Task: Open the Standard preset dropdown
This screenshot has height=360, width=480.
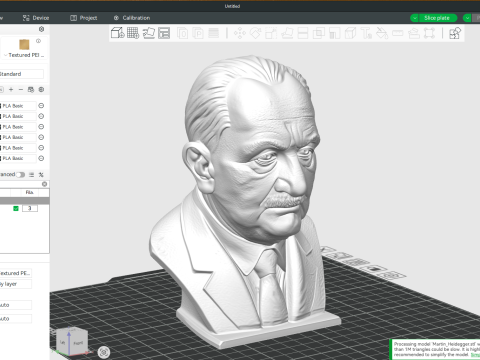Action: coord(21,74)
